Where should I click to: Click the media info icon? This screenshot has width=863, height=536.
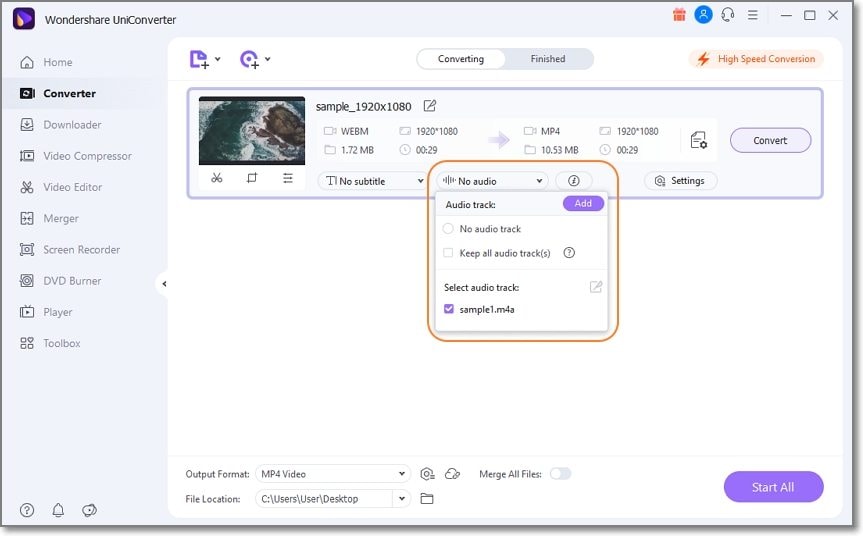pyautogui.click(x=573, y=181)
